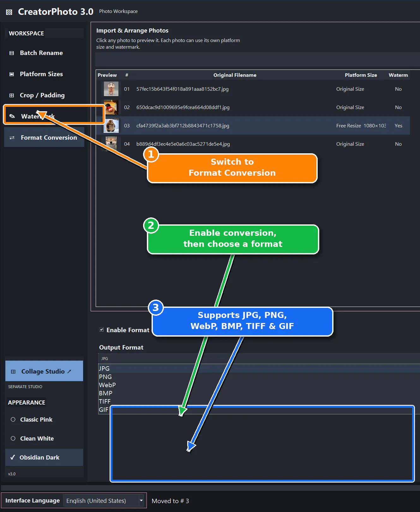
Task: Click Original Size cell in row 02
Action: coord(350,107)
